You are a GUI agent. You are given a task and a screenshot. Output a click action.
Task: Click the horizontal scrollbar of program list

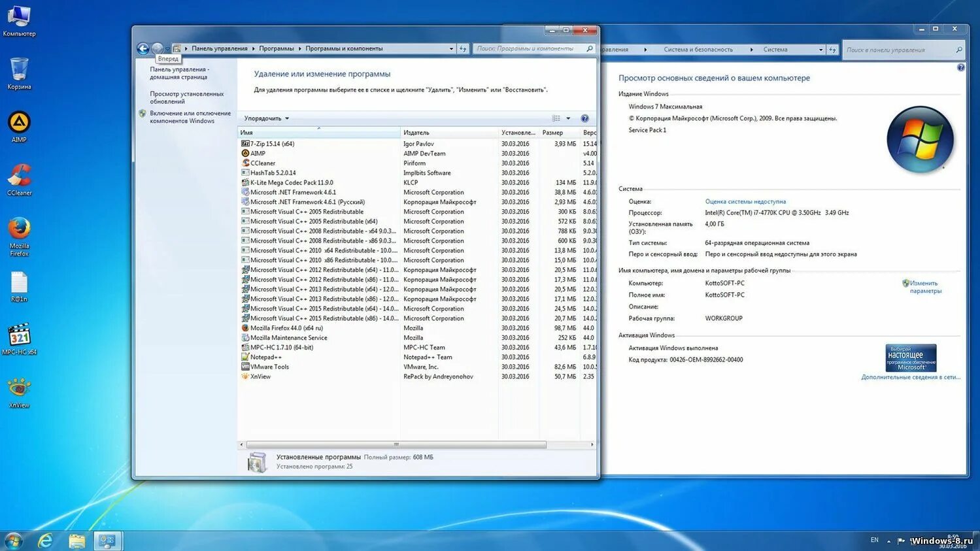396,444
